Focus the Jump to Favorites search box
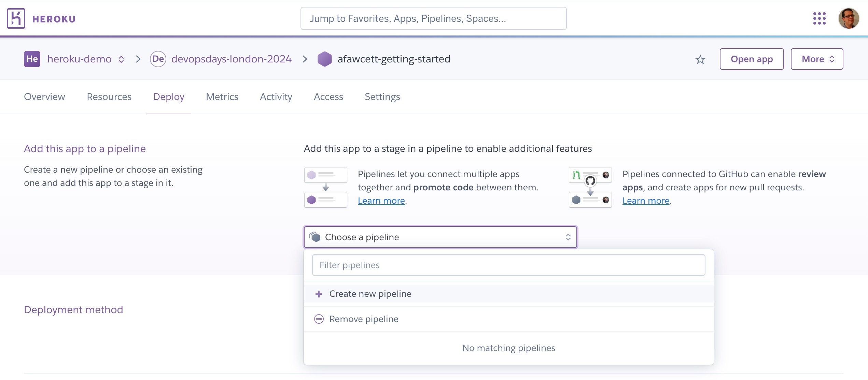 pos(433,18)
